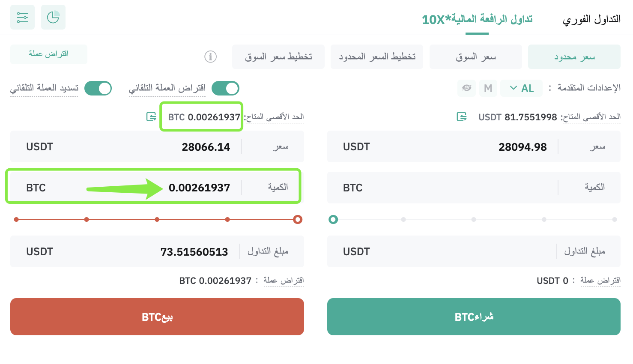
Task: Toggle تسديد العملة التلقائي switch
Action: coord(98,88)
